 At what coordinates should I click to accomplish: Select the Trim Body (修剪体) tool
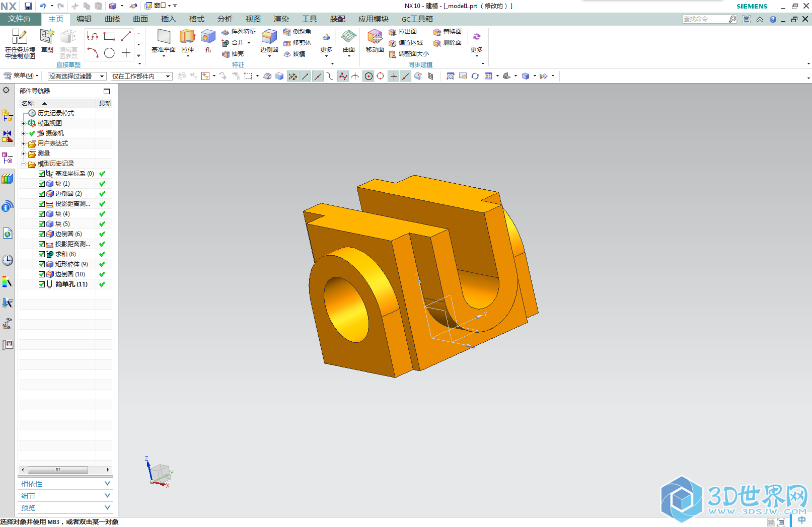[x=297, y=43]
